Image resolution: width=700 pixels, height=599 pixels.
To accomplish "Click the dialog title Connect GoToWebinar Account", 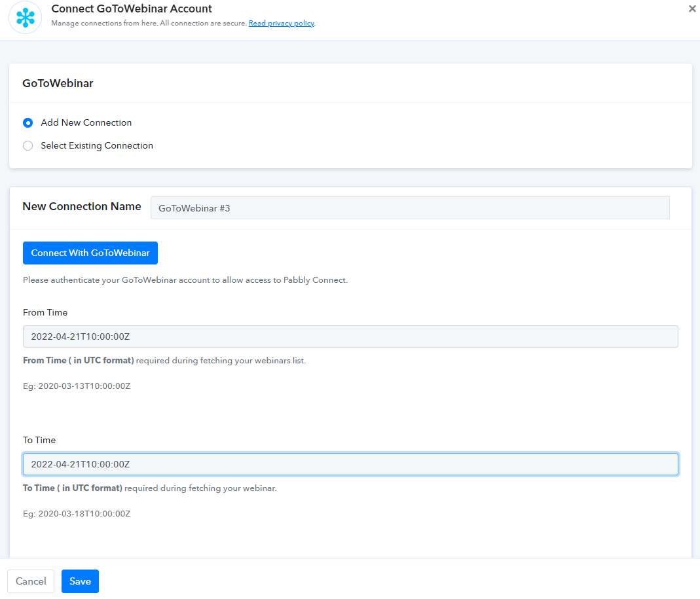I will 132,9.
